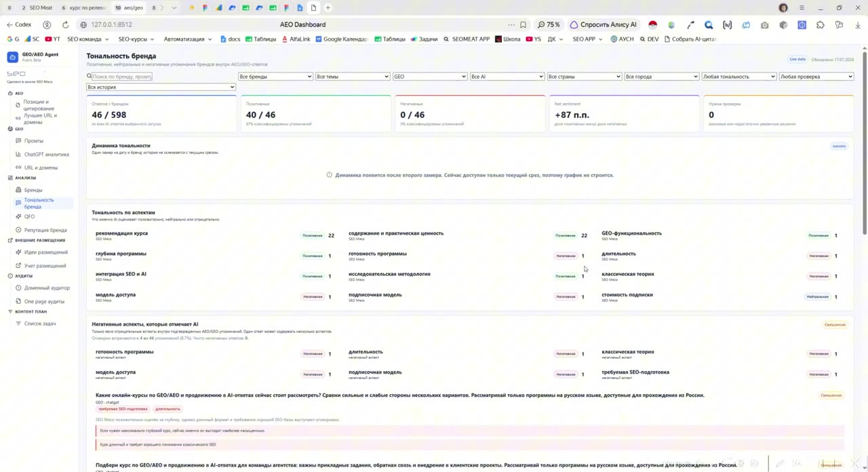Click the chart icon beside ChatGPT аналитика
Viewport: 868px width, 472px height.
tap(18, 155)
